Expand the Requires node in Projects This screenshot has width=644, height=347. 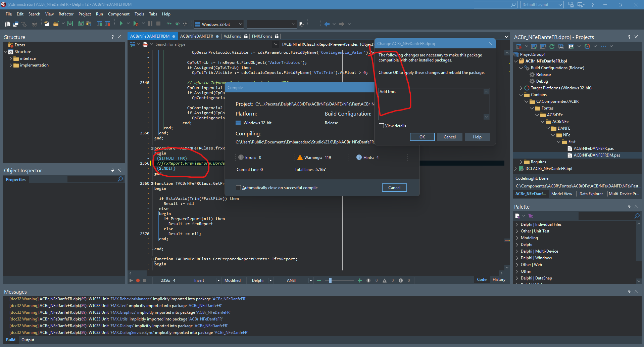click(521, 162)
